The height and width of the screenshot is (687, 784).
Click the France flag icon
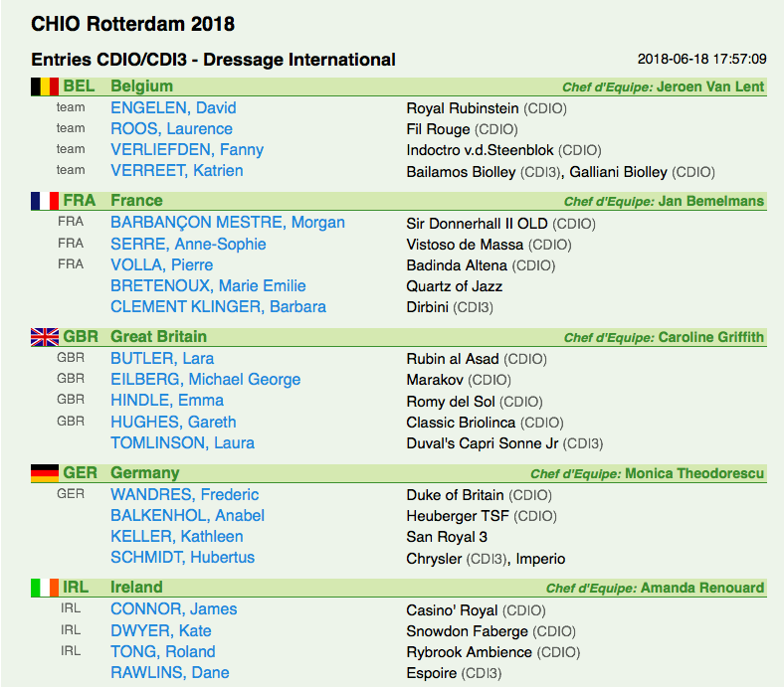45,201
